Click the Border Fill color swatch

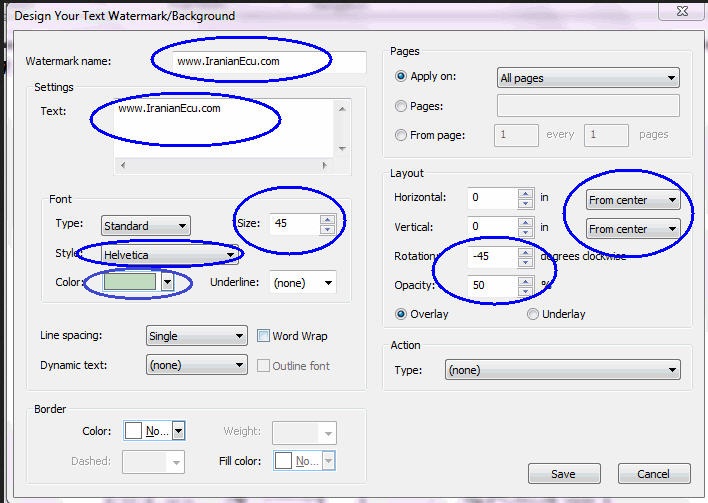(x=284, y=461)
